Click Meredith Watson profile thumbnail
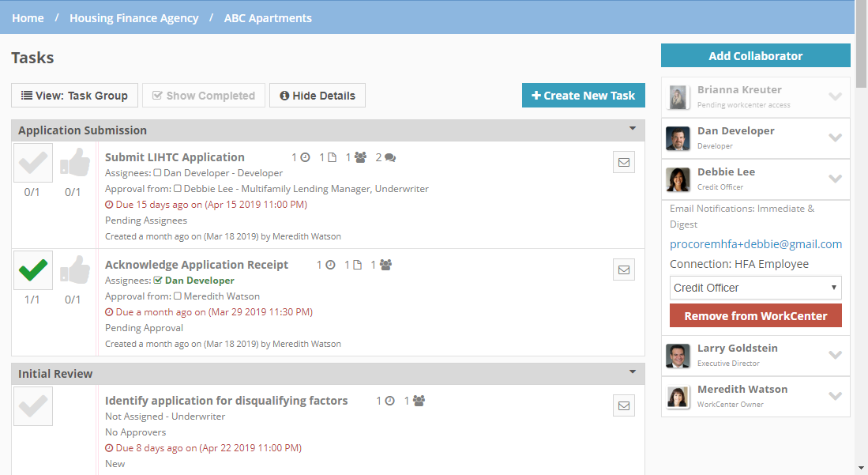 (x=678, y=397)
